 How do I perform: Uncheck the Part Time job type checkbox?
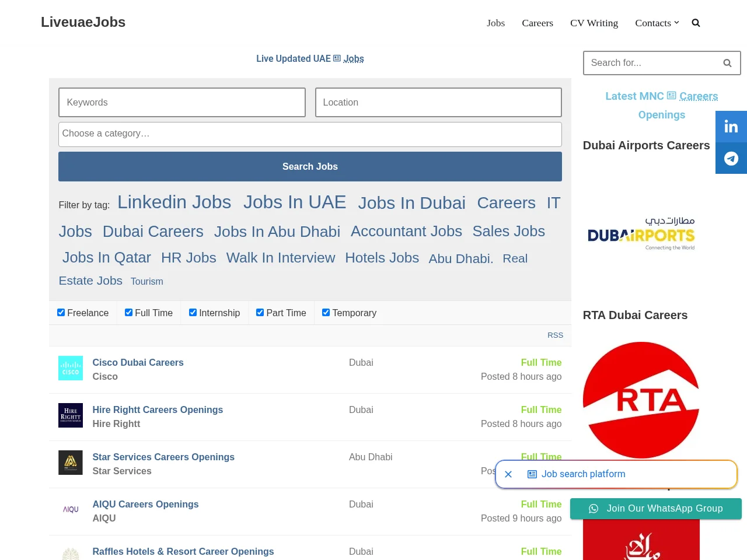pyautogui.click(x=260, y=313)
